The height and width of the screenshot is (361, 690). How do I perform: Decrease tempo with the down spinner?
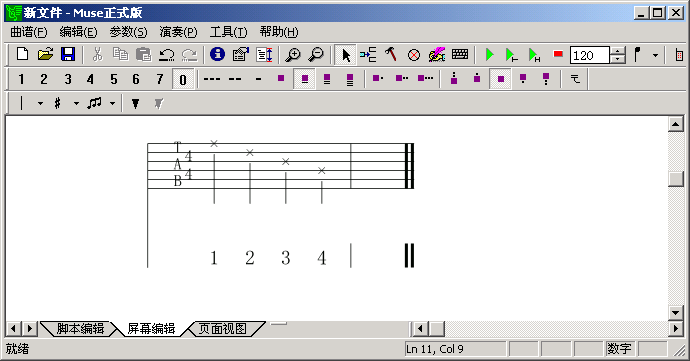[x=618, y=59]
